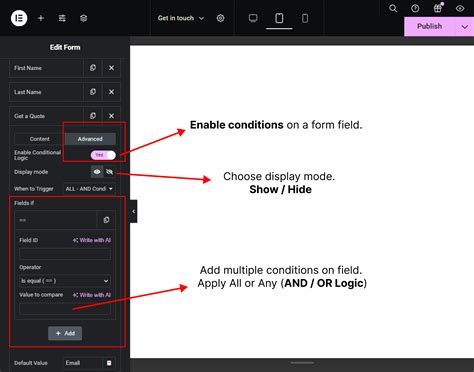Click the + Add condition button

65,333
